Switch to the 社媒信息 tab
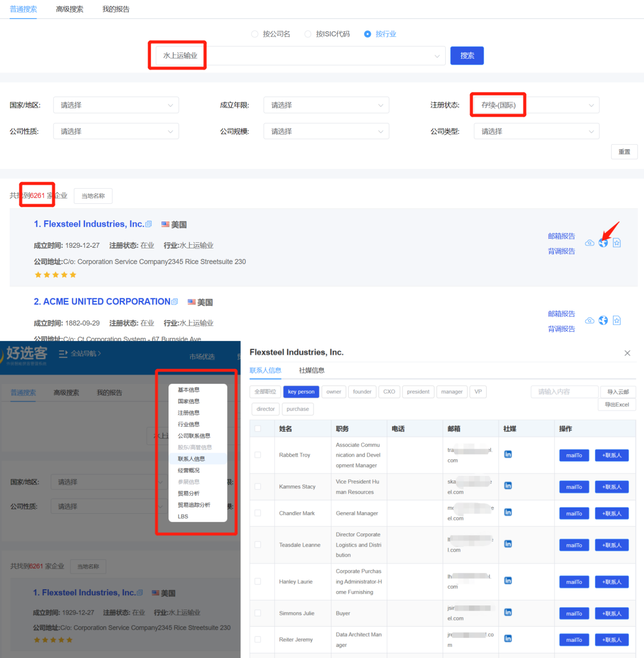 312,371
